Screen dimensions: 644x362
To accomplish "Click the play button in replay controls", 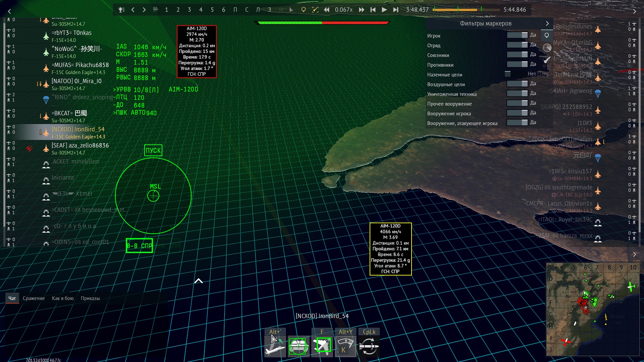I will point(384,10).
